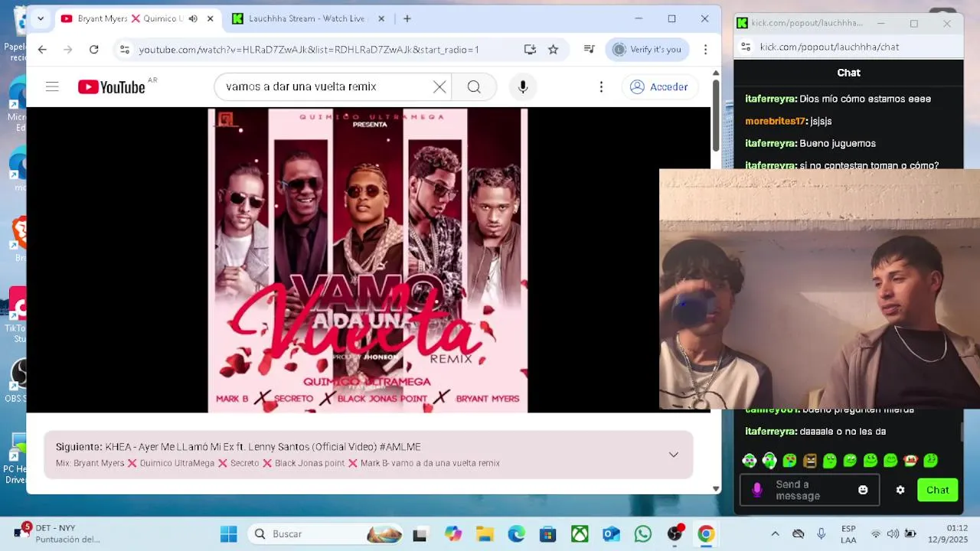Open Kick chat settings gear
Screen dimensions: 980x551
click(900, 490)
